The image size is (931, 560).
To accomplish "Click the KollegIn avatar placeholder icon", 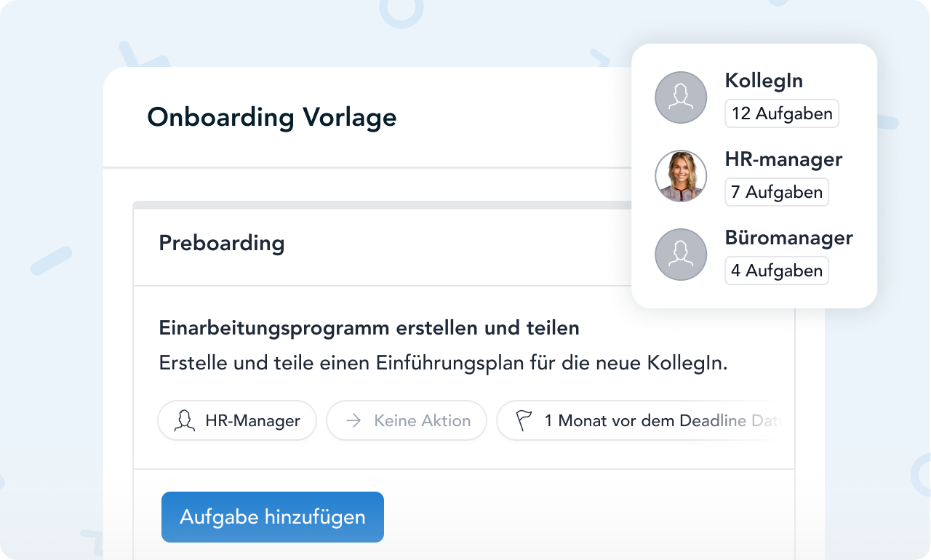I will pos(681,97).
